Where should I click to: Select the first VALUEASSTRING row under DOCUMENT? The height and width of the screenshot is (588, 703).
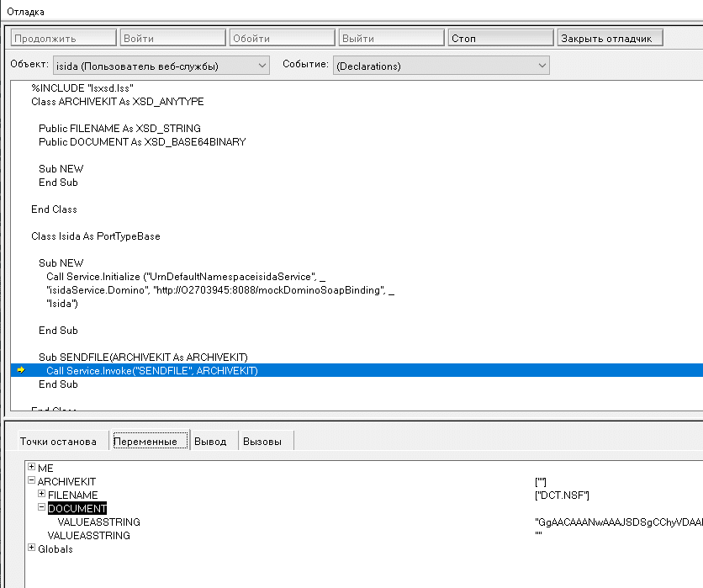[98, 522]
